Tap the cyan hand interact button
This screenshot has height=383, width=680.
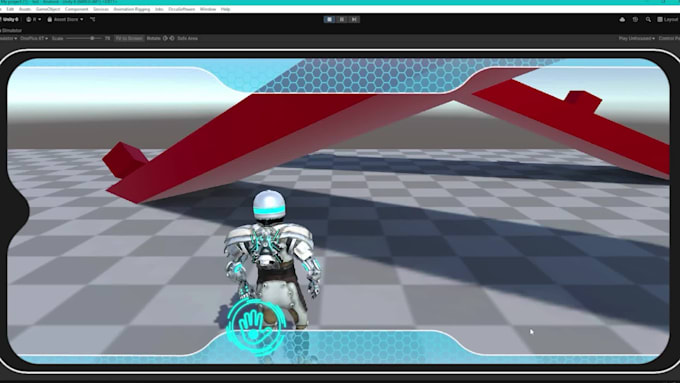pyautogui.click(x=256, y=327)
